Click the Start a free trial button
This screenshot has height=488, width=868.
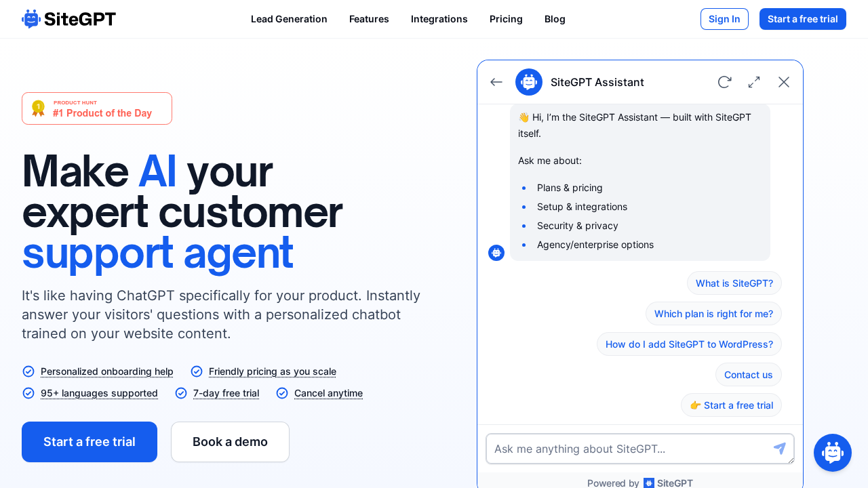(x=89, y=441)
